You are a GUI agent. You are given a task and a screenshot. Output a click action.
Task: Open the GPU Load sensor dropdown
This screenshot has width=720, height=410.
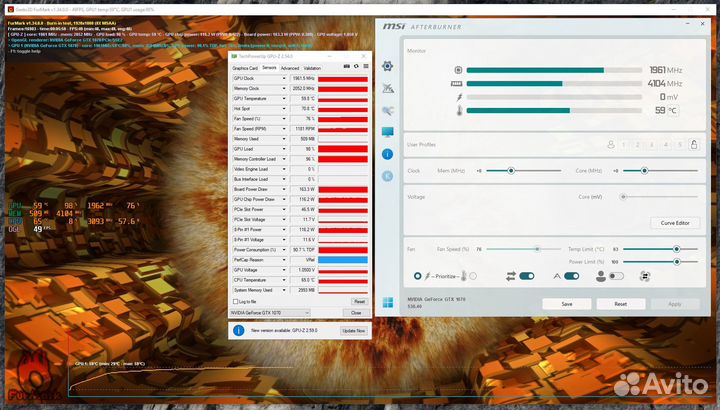pos(284,149)
